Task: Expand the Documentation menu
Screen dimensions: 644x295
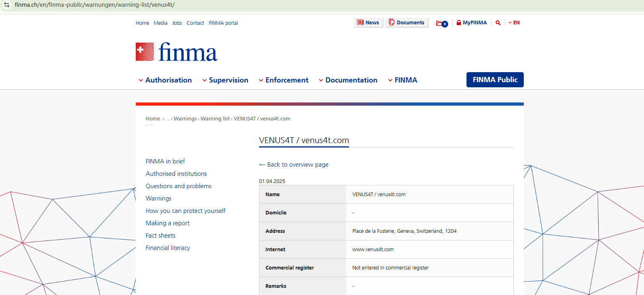Action: 348,80
